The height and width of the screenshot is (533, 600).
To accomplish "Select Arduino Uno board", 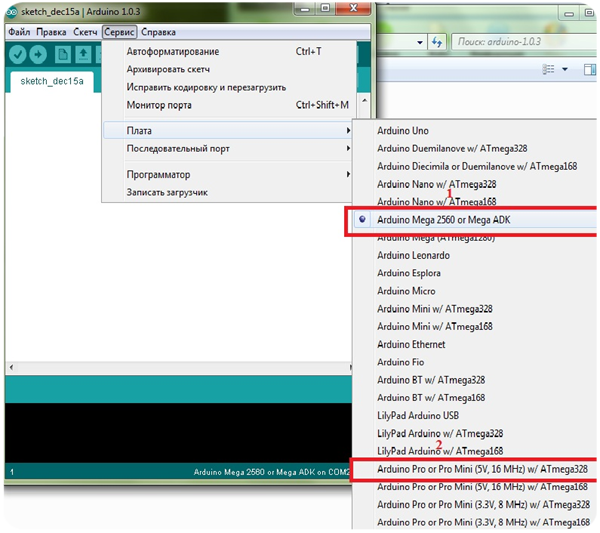I will (x=474, y=131).
